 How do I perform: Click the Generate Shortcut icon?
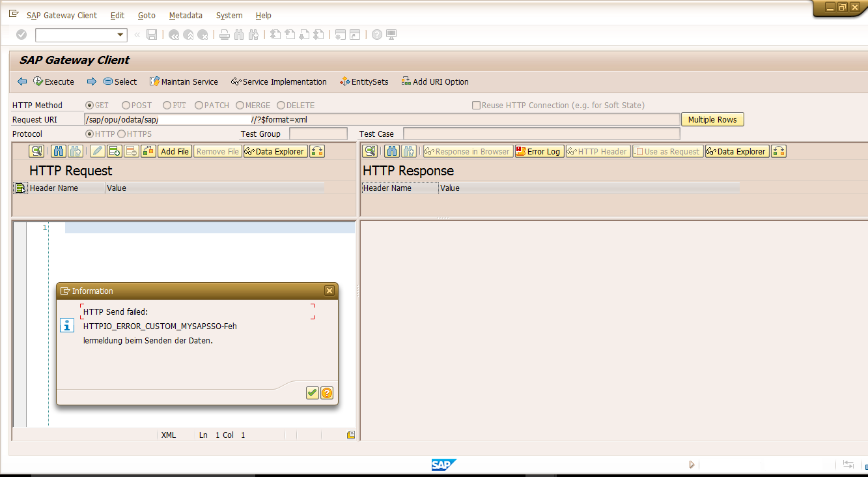point(355,35)
